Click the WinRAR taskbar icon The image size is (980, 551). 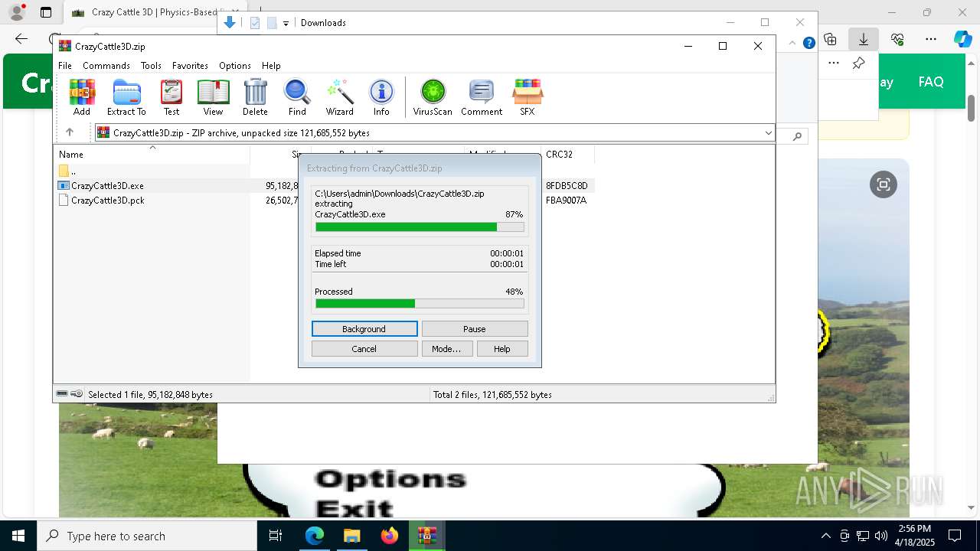pyautogui.click(x=426, y=536)
